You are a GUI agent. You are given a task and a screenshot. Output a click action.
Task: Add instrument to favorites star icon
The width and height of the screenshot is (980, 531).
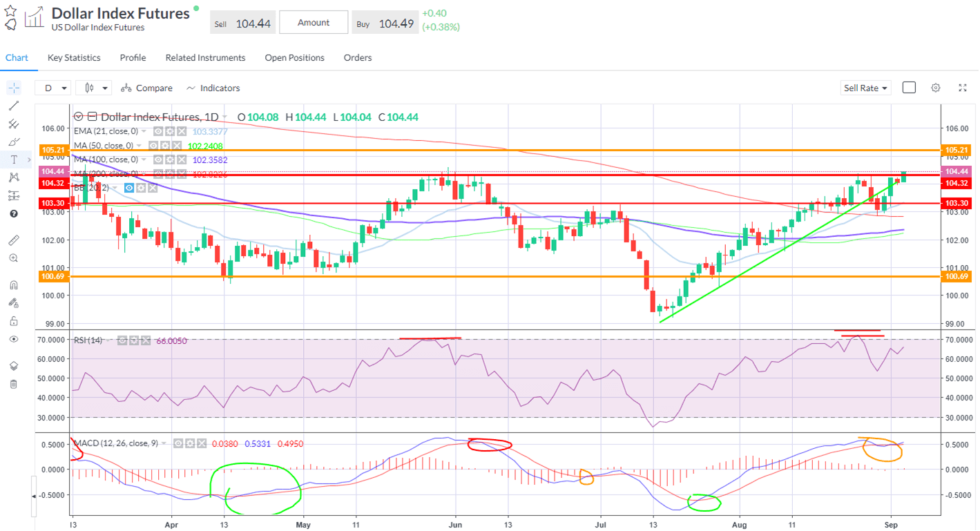pyautogui.click(x=10, y=10)
